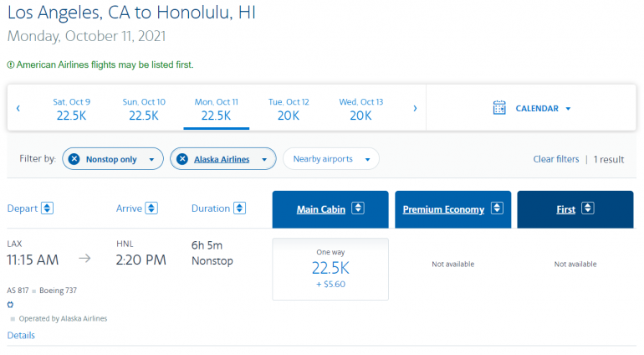This screenshot has height=355, width=644.
Task: Click the calendar grid icon
Action: 499,108
